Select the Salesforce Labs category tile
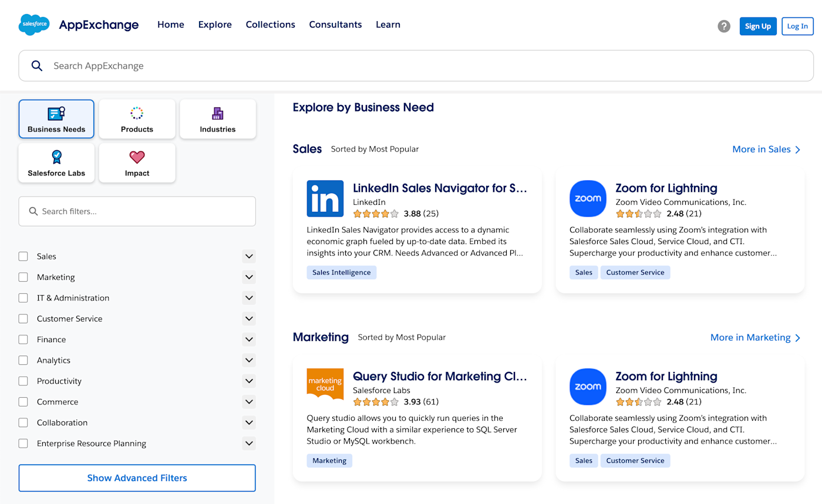This screenshot has width=822, height=504. 56,163
